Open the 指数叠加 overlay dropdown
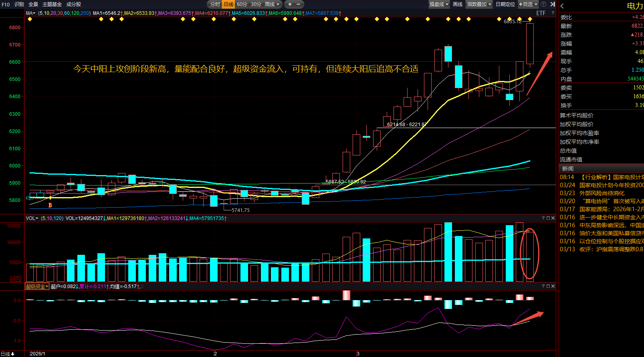The image size is (644, 357). (x=479, y=4)
